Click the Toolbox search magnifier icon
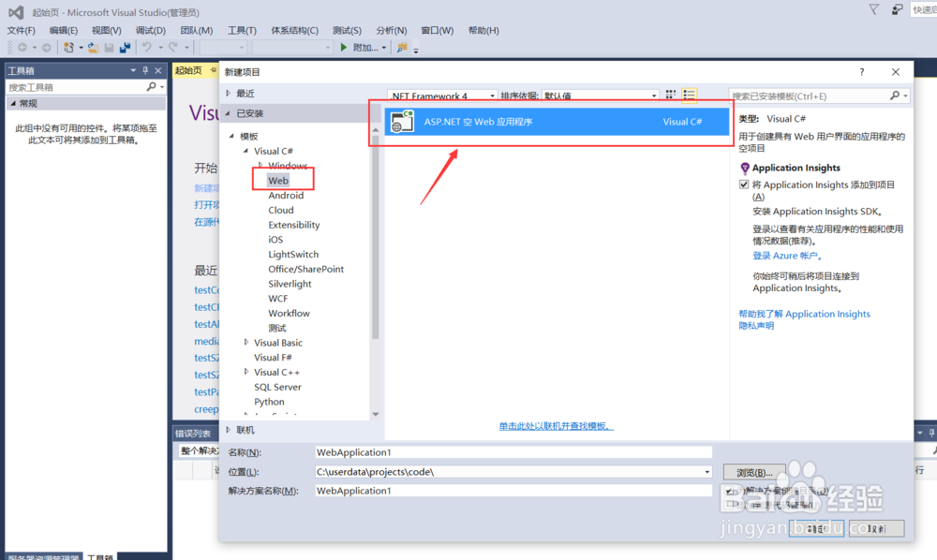 pyautogui.click(x=151, y=86)
